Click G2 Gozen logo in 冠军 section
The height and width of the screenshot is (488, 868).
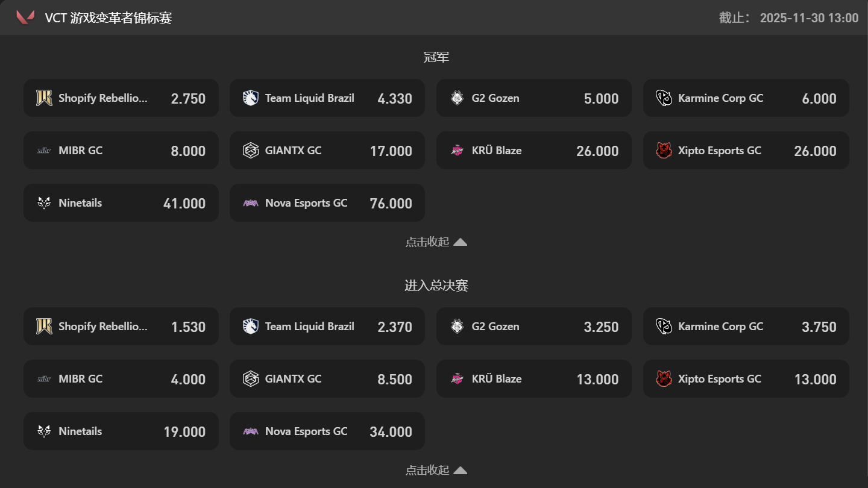click(x=458, y=98)
